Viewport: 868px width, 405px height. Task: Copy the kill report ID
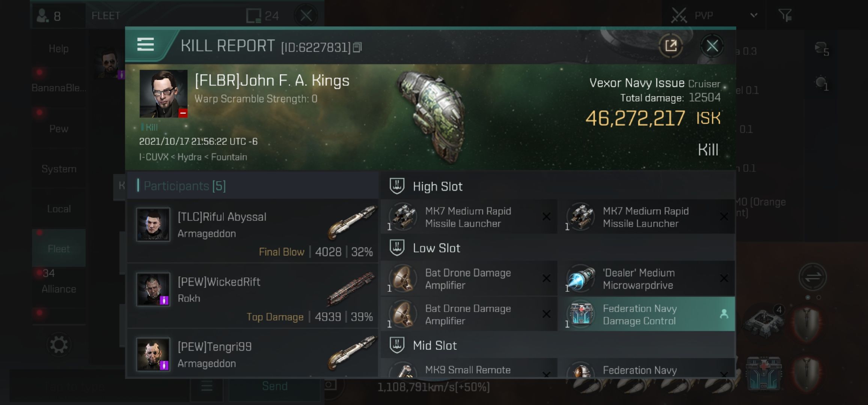coord(357,47)
